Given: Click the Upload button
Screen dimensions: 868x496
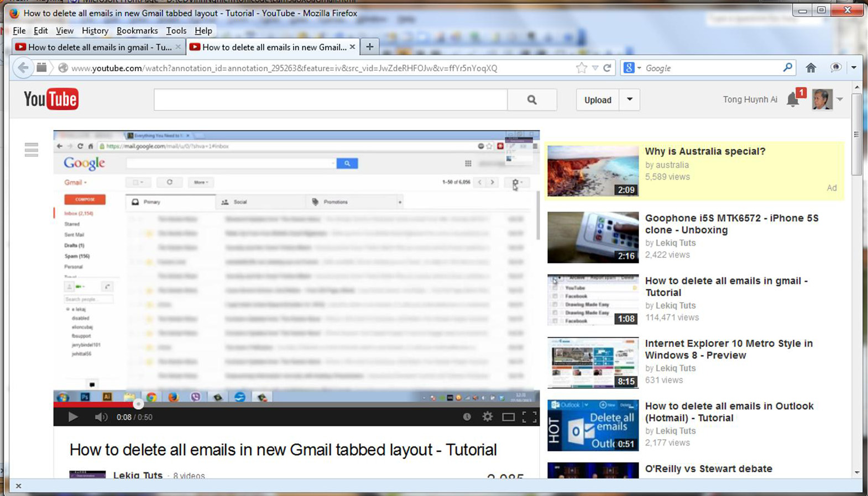Looking at the screenshot, I should tap(598, 100).
